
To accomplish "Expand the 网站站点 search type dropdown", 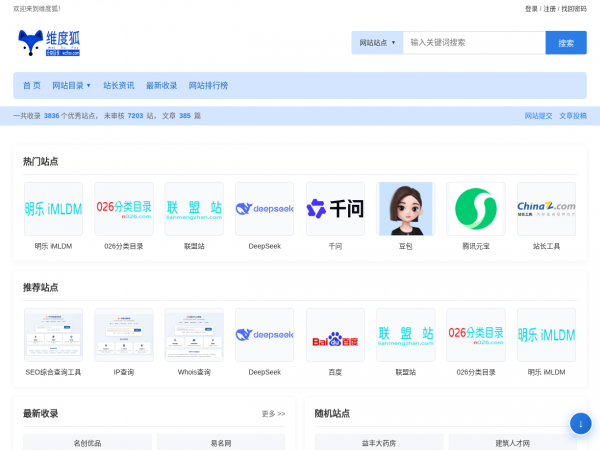I will click(377, 42).
